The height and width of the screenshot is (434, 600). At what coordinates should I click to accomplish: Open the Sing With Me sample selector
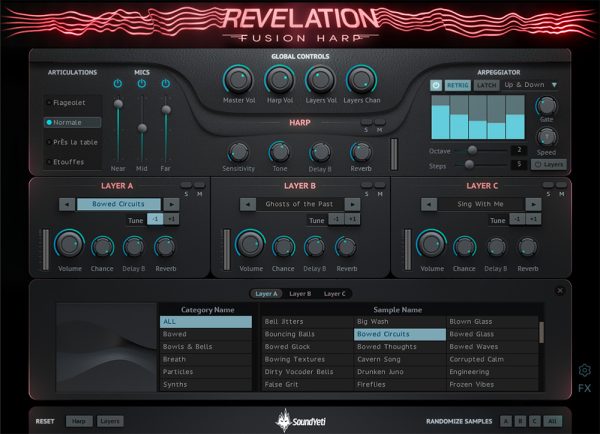coord(479,204)
